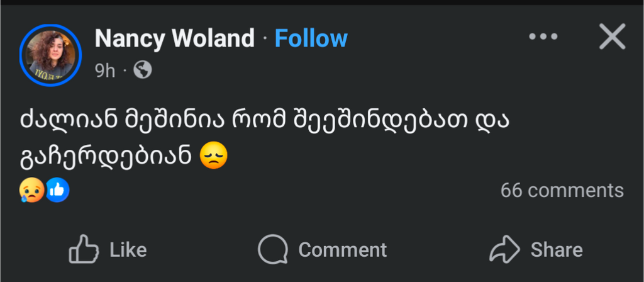This screenshot has width=644, height=282.
Task: Click the crying face reaction icon
Action: pyautogui.click(x=31, y=189)
